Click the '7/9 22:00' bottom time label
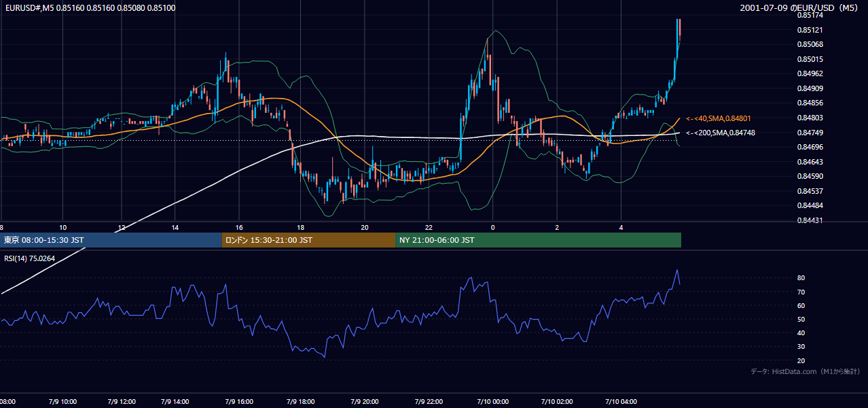Viewport: 868px width, 408px height. tap(428, 401)
